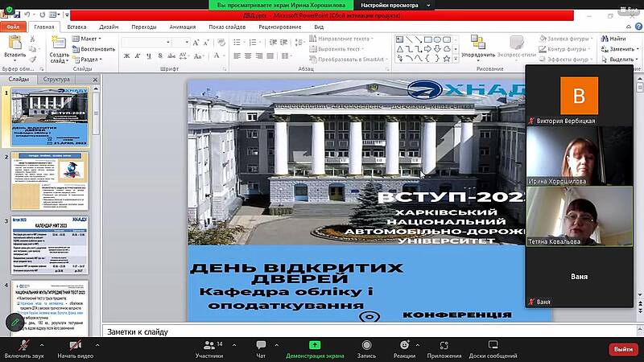Open audio options arrow beside Включить звук
The image size is (644, 362).
[x=42, y=345]
